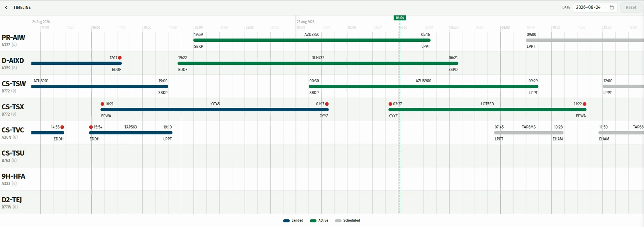The image size is (644, 227).
Task: Click the red dot next to 01:17
Action: 327,104
